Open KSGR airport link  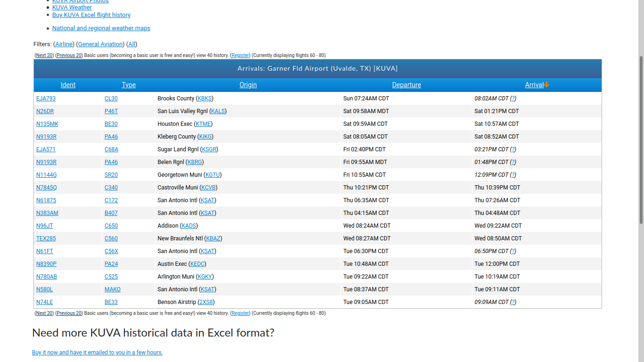click(x=209, y=149)
